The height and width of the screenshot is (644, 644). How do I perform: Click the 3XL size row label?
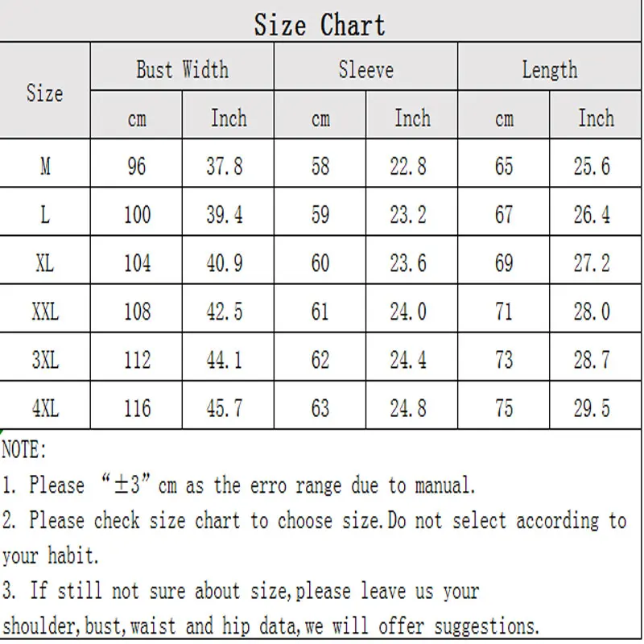tap(45, 360)
